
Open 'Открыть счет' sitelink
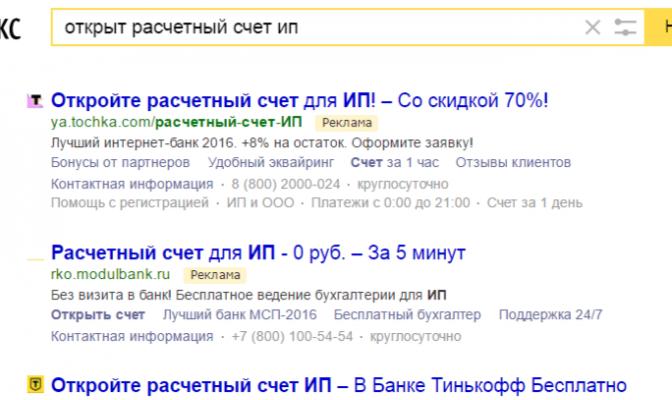(98, 315)
